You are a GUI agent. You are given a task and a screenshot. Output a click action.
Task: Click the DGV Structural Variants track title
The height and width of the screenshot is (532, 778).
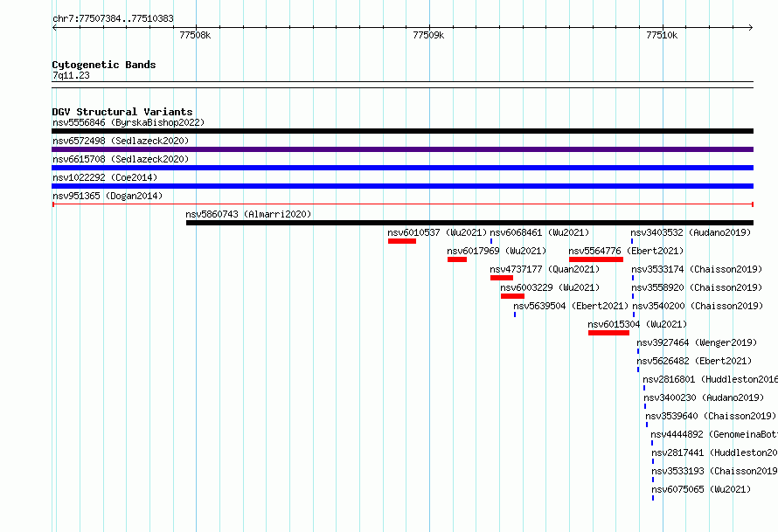(122, 112)
